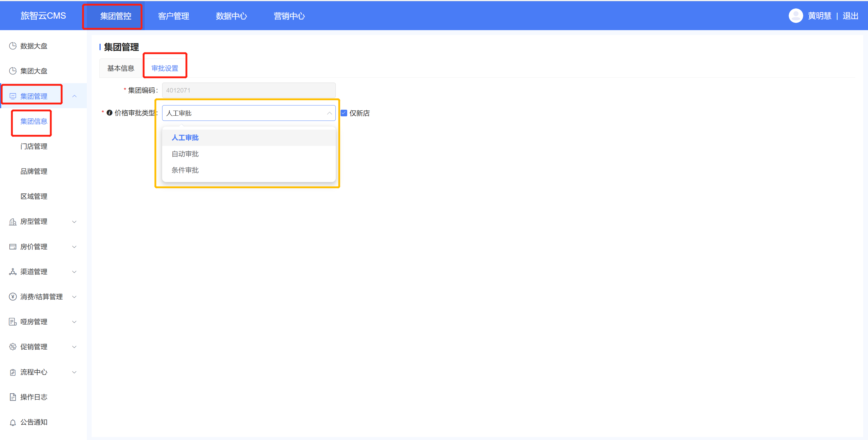Click the 集团编码 field label
This screenshot has width=868, height=440.
coord(143,90)
